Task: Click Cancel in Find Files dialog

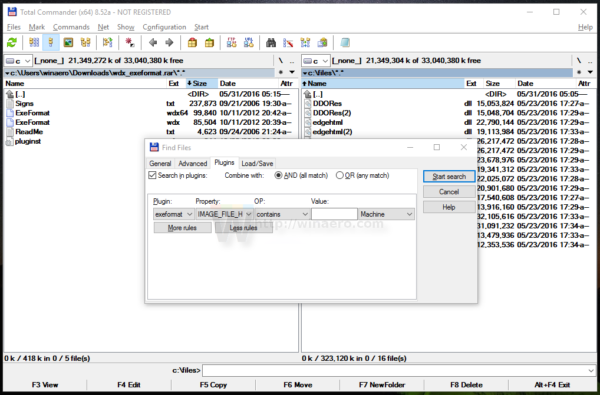Action: (449, 192)
